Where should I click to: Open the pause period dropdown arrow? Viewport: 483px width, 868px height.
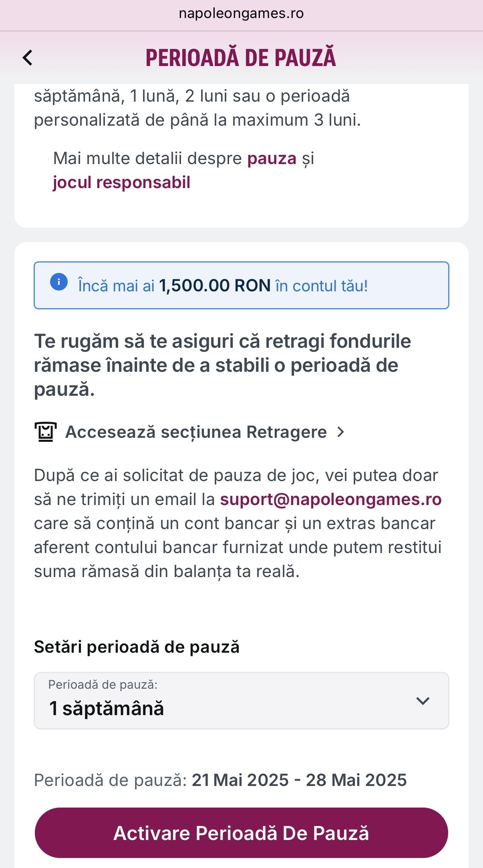coord(423,701)
